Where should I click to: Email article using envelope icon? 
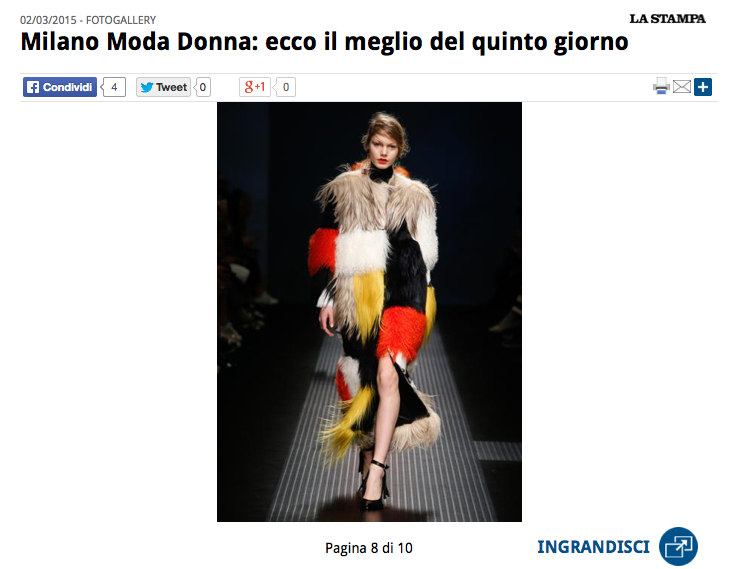point(682,87)
